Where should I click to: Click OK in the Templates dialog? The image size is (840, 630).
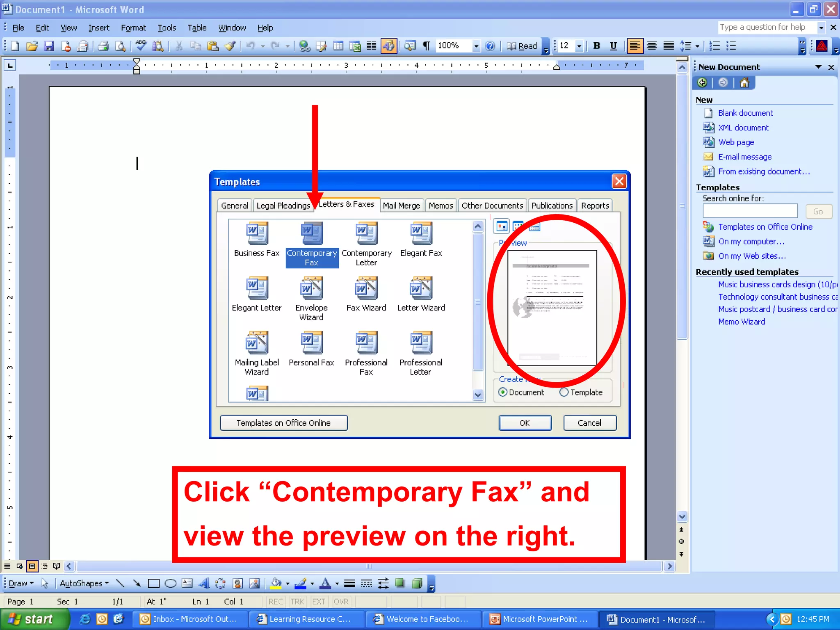point(525,423)
